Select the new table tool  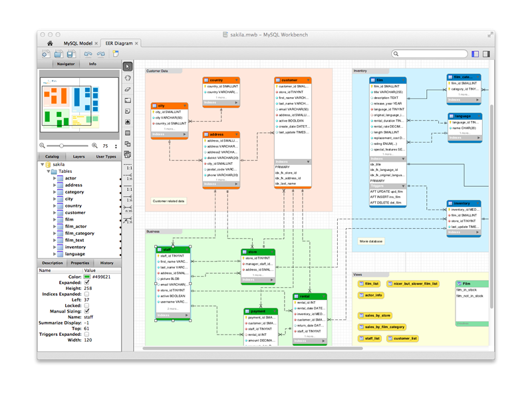click(x=128, y=133)
